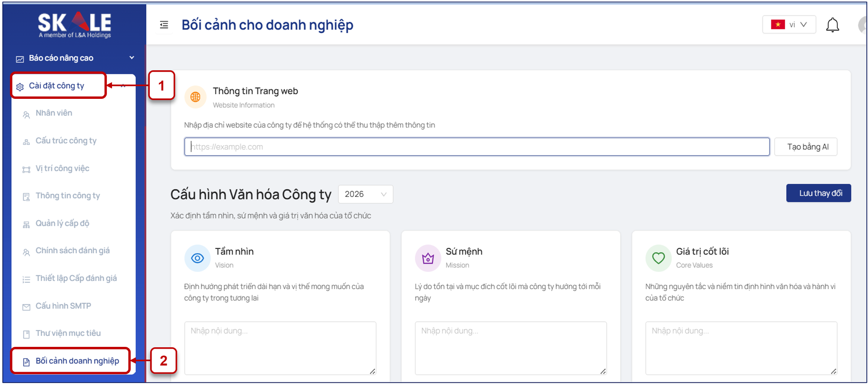Click the Thông tin Trang web heading
This screenshot has height=385, width=868.
click(x=255, y=91)
